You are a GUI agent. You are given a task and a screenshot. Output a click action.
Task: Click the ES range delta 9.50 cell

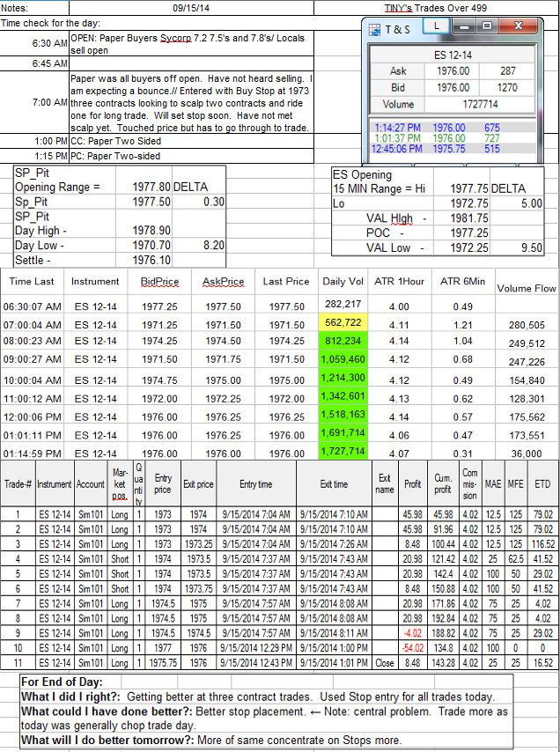click(517, 248)
